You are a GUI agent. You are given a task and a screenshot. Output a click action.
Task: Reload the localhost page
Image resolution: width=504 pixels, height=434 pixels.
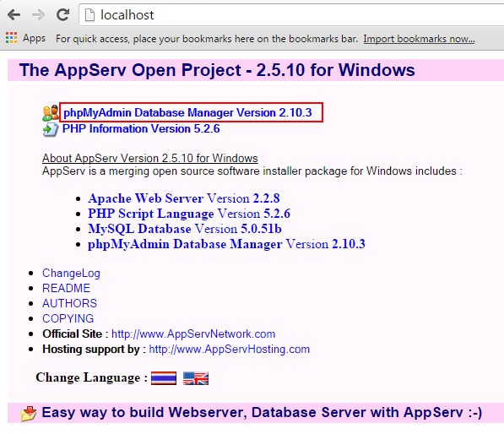point(63,15)
